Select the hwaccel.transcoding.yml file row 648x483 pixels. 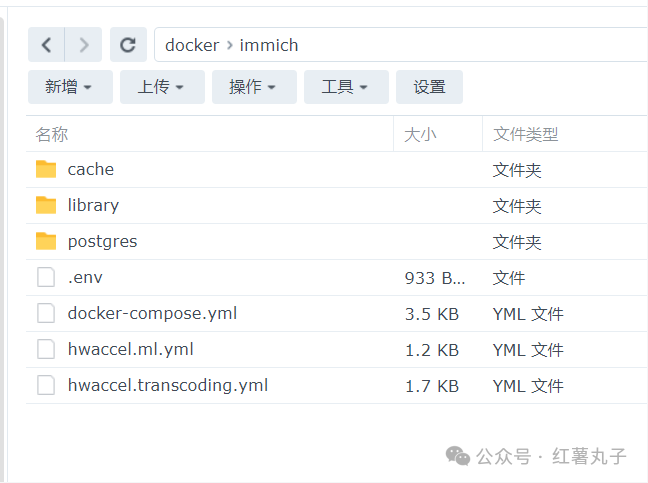point(337,385)
